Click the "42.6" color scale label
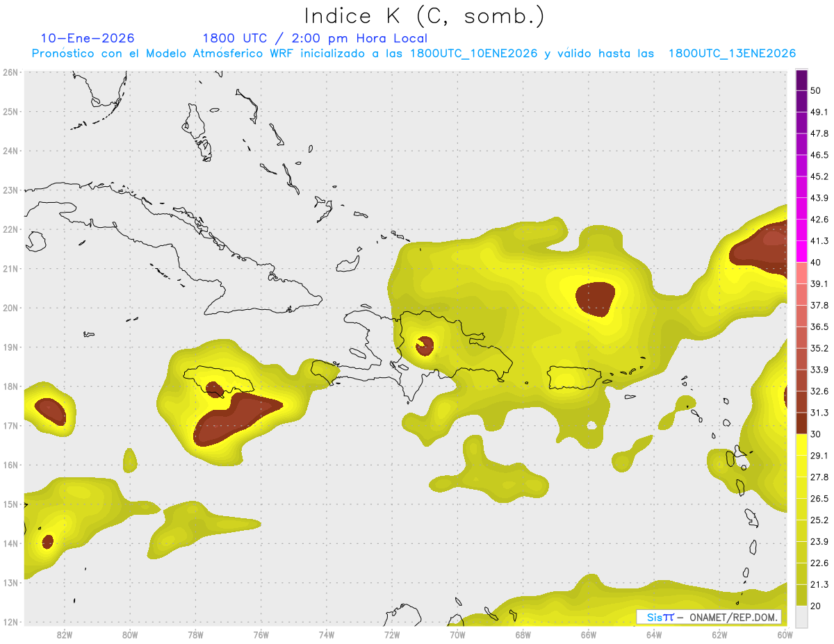 pyautogui.click(x=819, y=220)
